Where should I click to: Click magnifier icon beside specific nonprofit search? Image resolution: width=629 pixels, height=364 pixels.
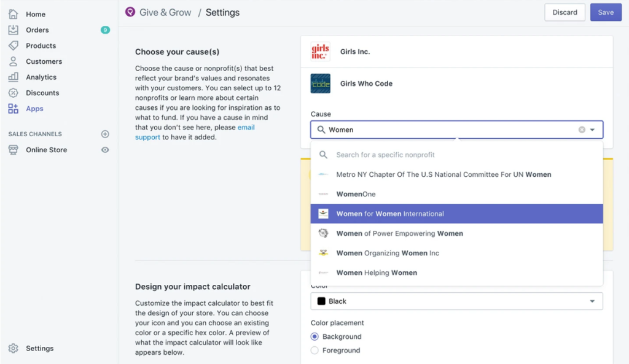[x=323, y=155]
